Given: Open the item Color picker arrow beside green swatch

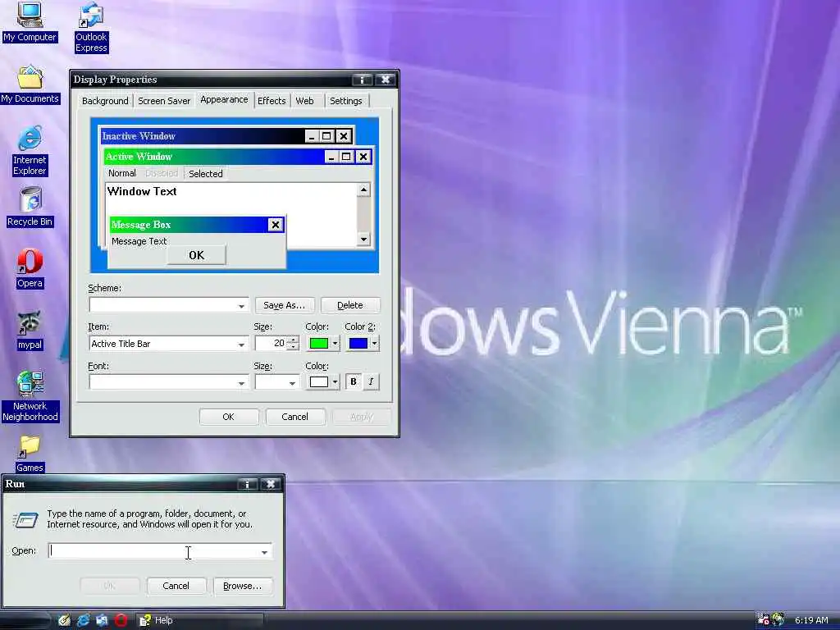Looking at the screenshot, I should click(336, 344).
